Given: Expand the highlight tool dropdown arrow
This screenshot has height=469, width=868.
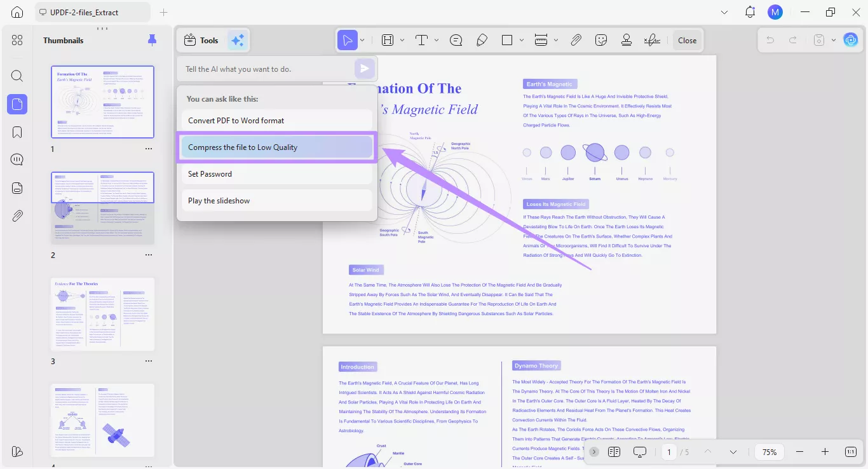Looking at the screenshot, I should pos(402,40).
